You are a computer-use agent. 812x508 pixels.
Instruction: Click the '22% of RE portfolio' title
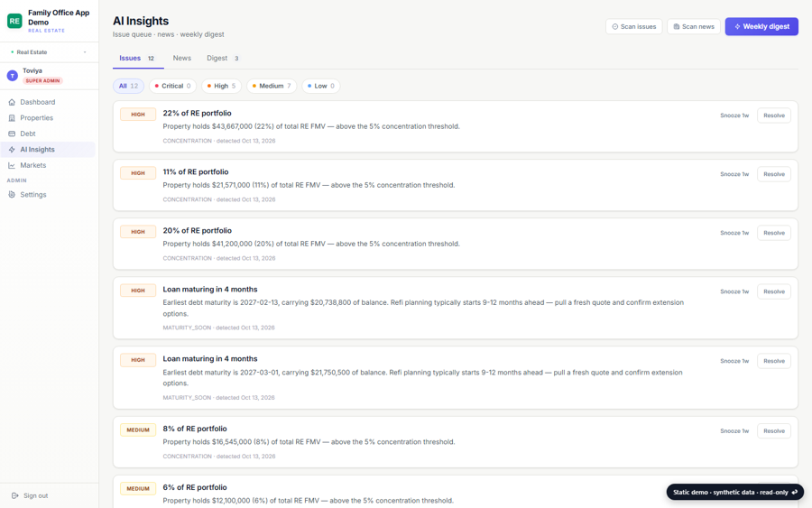pos(197,113)
